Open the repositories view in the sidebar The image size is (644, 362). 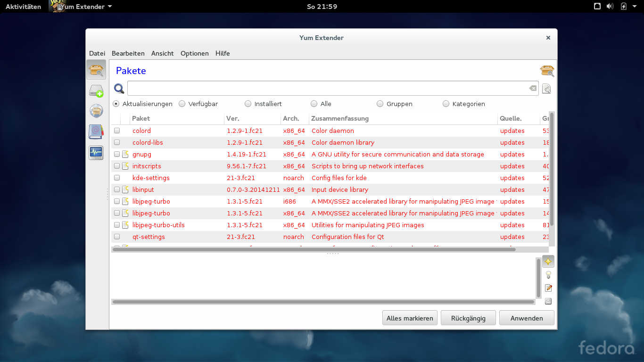tap(96, 111)
